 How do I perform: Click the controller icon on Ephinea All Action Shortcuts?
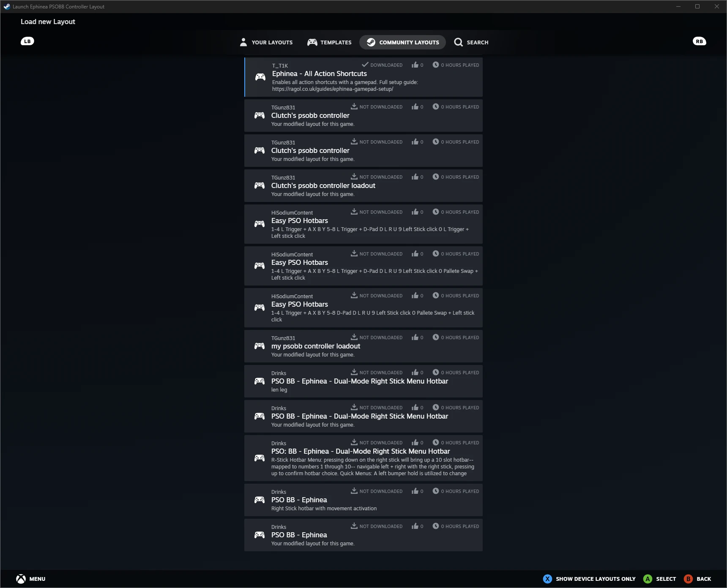pyautogui.click(x=260, y=77)
